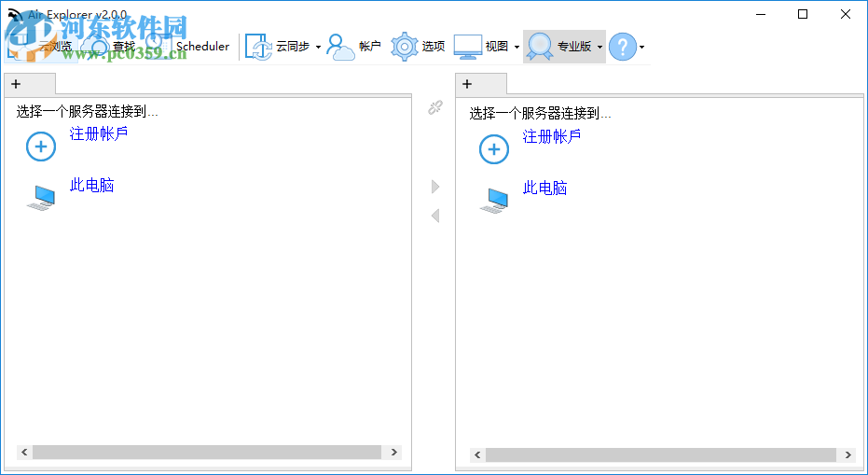Add a new tab in left pane
The height and width of the screenshot is (475, 868).
[x=16, y=84]
